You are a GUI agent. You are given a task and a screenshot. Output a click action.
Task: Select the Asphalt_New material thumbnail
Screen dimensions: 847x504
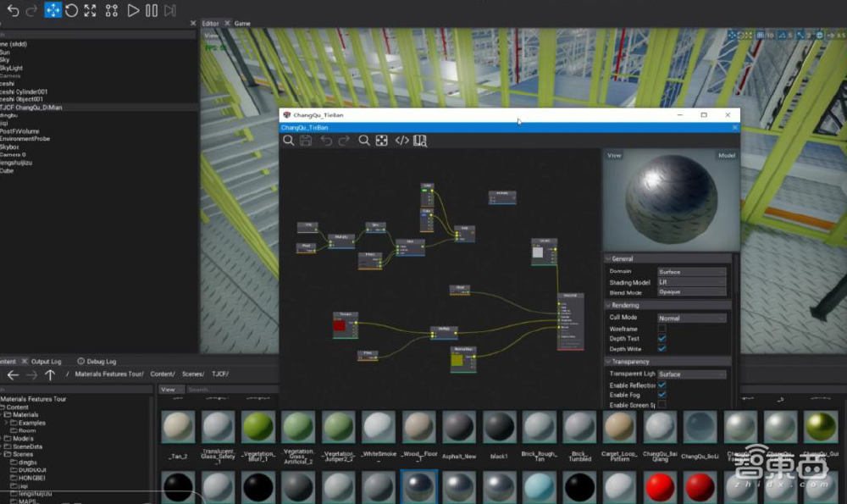pos(458,428)
